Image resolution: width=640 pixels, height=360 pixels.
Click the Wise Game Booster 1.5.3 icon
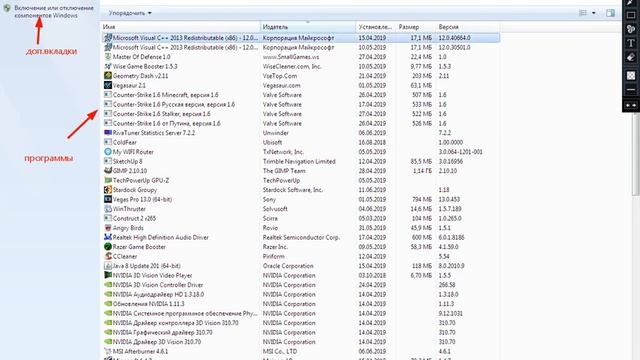(x=108, y=66)
